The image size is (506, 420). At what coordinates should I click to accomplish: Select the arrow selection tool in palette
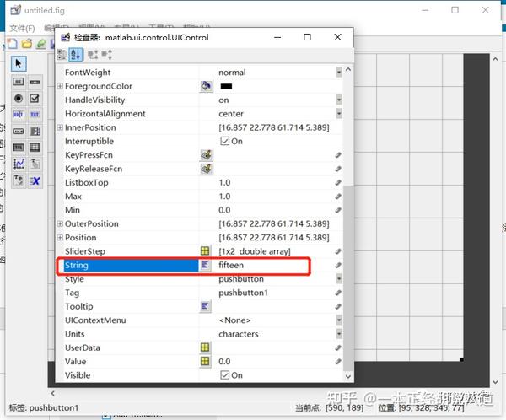19,63
